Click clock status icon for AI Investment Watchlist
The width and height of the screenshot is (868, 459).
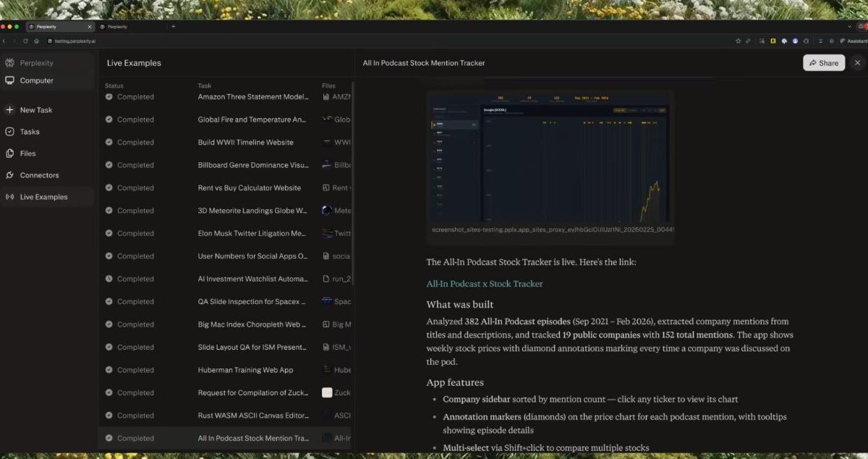click(x=109, y=279)
